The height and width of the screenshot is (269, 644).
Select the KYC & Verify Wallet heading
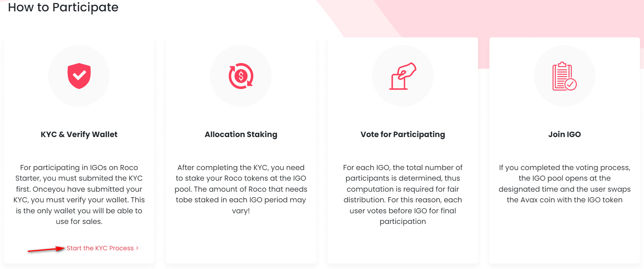79,134
